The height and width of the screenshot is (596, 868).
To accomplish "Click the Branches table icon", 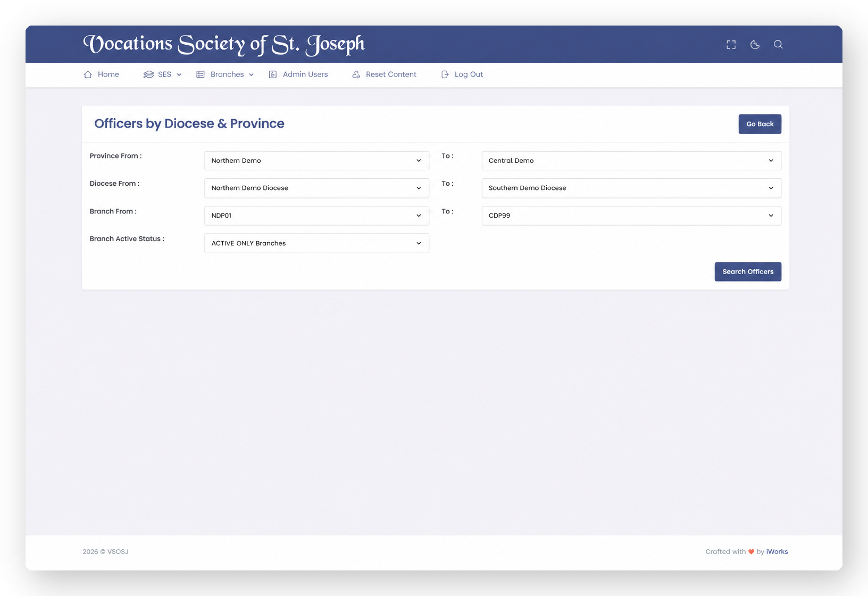I will click(x=201, y=74).
